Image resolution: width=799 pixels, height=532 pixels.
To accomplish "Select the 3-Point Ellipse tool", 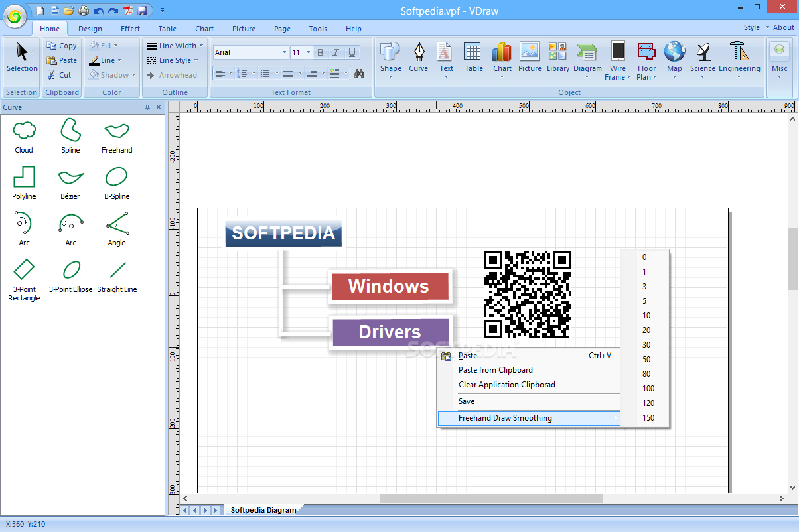I will pos(70,276).
